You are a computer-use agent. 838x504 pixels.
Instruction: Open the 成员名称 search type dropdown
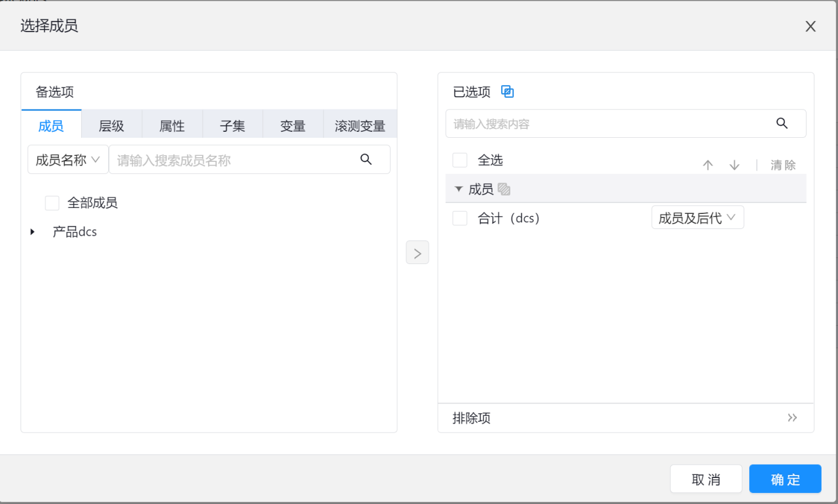click(x=68, y=160)
